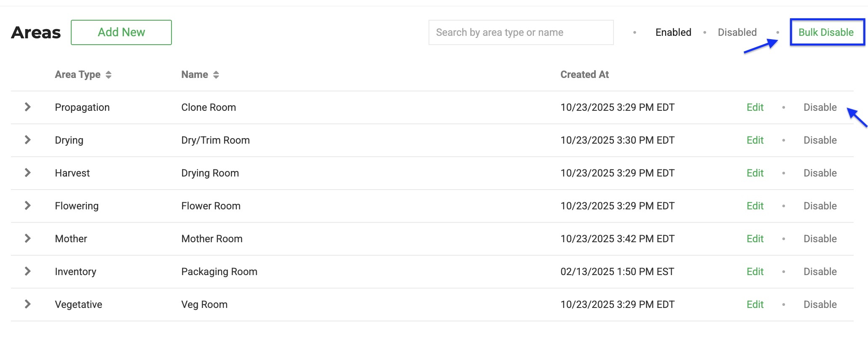868x337 pixels.
Task: Expand the Harvest Drying Room row
Action: tap(28, 173)
